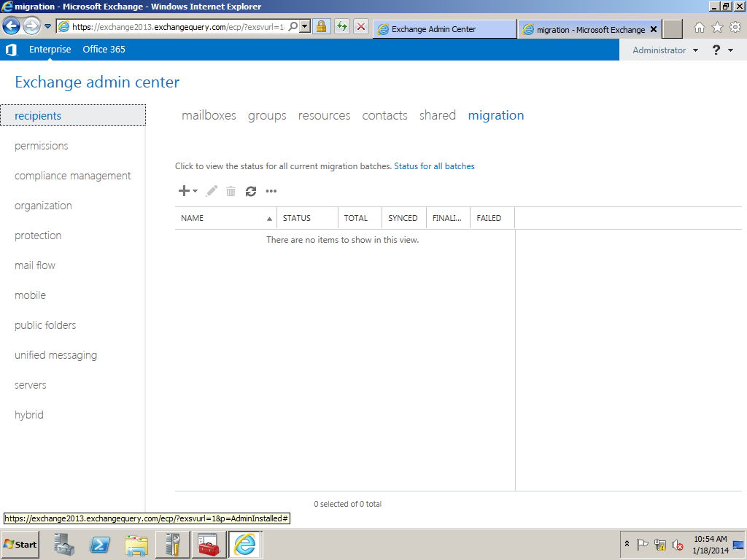747x560 pixels.
Task: Click the Status for all batches link
Action: pyautogui.click(x=434, y=166)
